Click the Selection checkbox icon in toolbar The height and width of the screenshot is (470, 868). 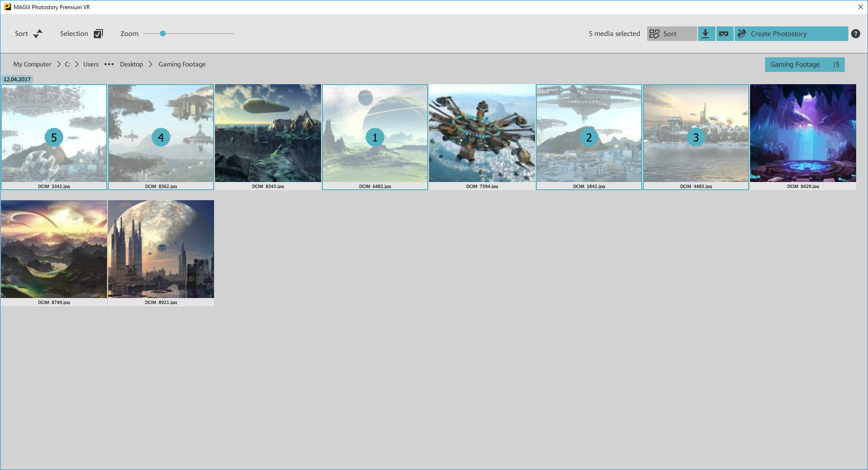(98, 33)
